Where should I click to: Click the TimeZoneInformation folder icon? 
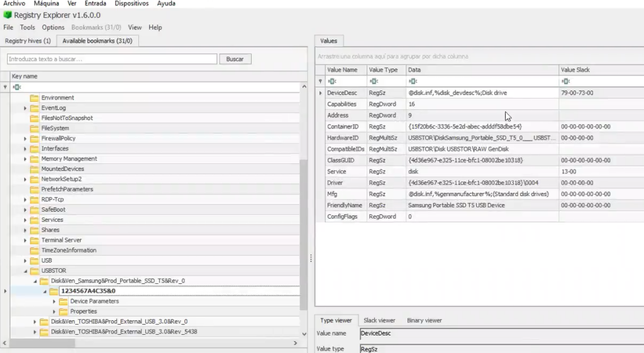coord(35,251)
